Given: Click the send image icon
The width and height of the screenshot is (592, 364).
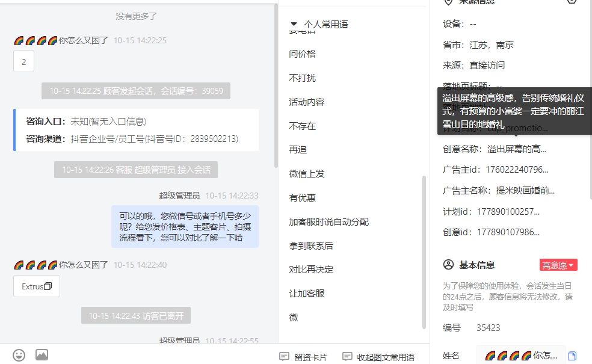Looking at the screenshot, I should tap(42, 354).
